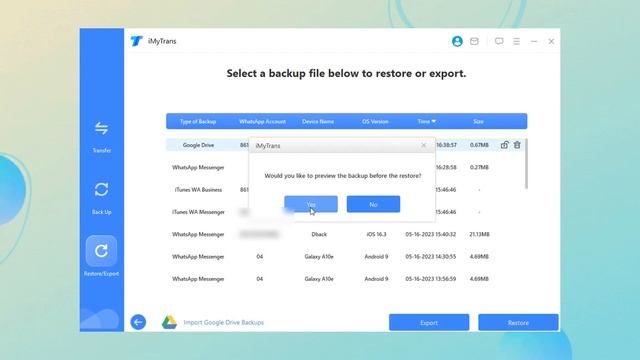Click the Google Drive logo icon
This screenshot has width=640, height=360.
pyautogui.click(x=169, y=322)
